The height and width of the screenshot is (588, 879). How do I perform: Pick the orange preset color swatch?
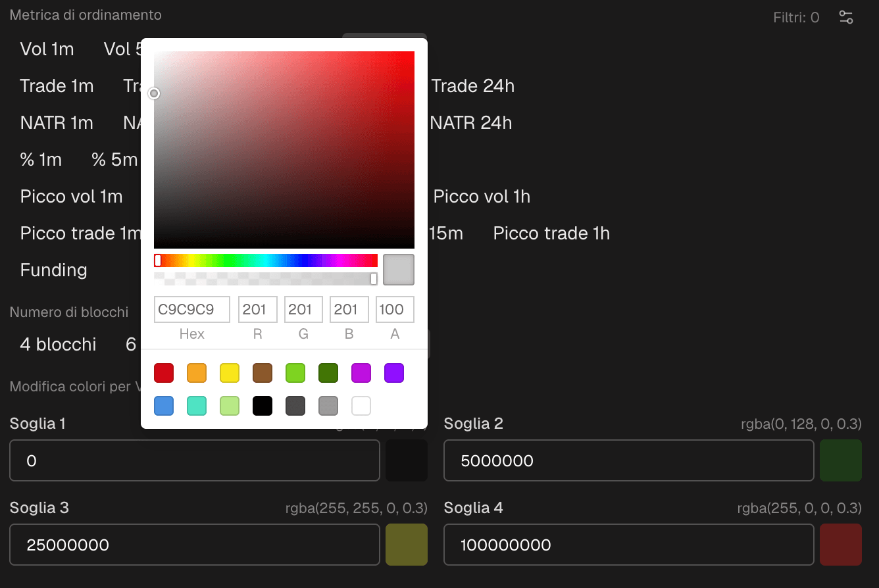(x=197, y=374)
